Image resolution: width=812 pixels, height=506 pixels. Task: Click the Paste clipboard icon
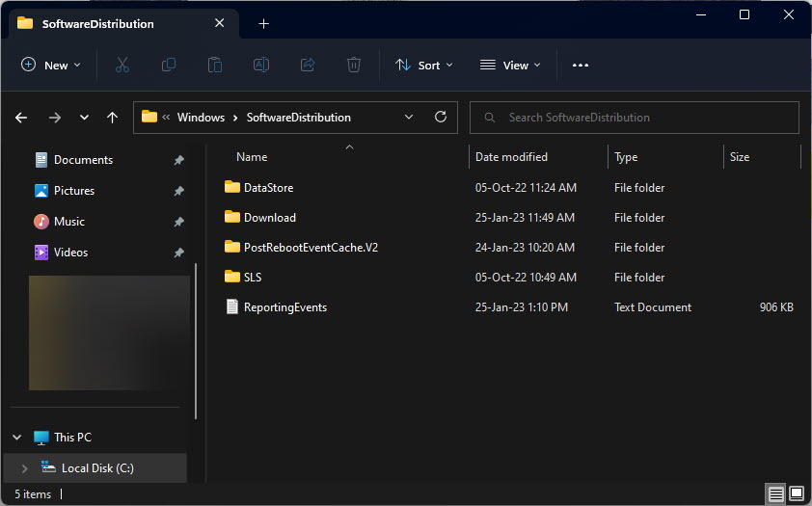tap(215, 66)
